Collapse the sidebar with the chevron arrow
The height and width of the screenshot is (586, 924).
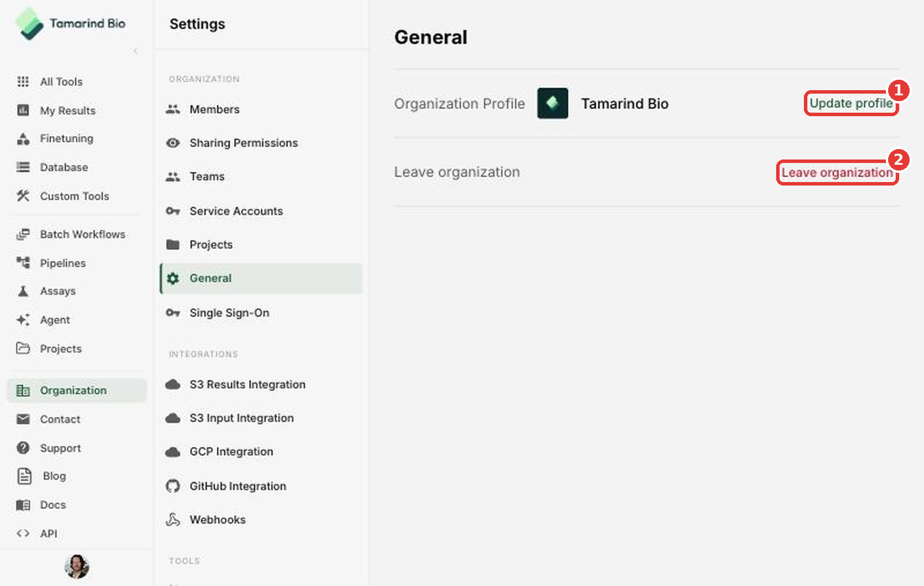click(136, 51)
